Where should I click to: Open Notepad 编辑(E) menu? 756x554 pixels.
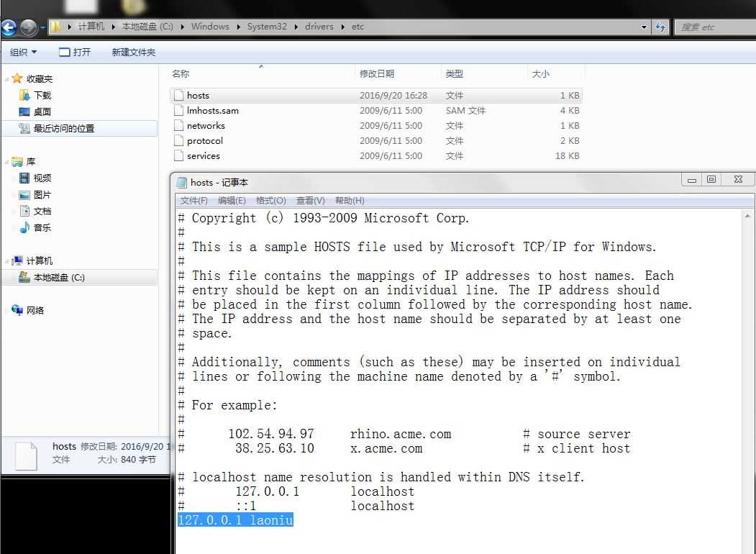[232, 201]
